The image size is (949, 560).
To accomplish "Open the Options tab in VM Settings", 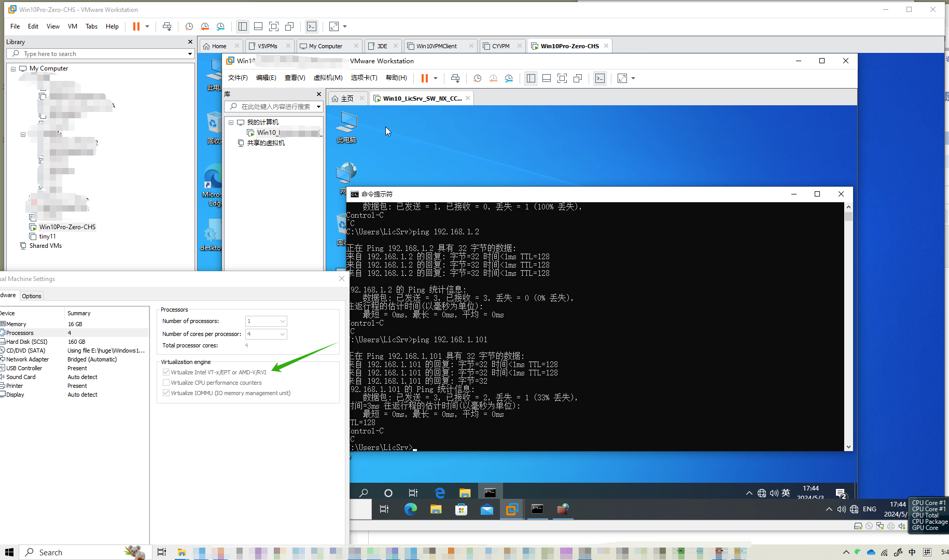I will pos(32,296).
